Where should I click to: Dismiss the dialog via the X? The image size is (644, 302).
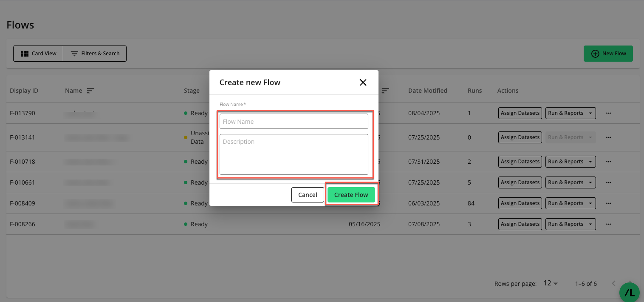pos(363,82)
